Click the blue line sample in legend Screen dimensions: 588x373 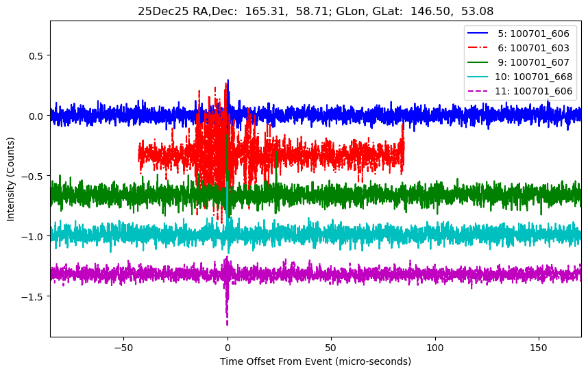click(478, 34)
